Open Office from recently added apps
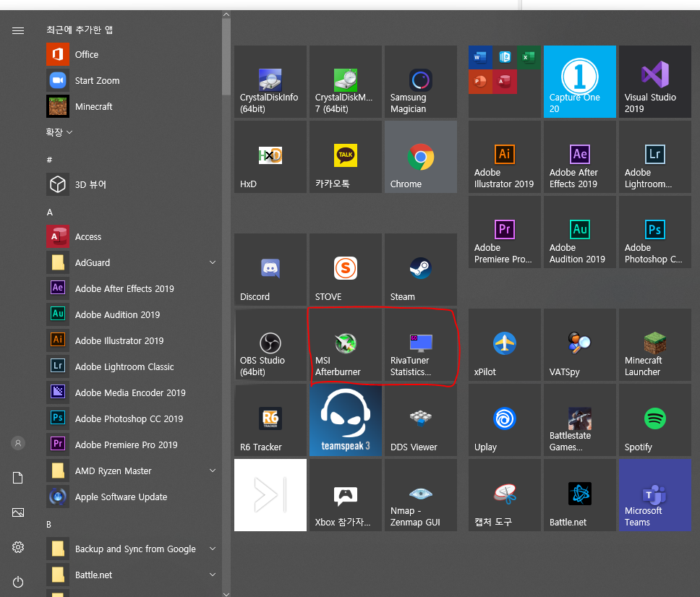This screenshot has width=700, height=597. [132, 54]
